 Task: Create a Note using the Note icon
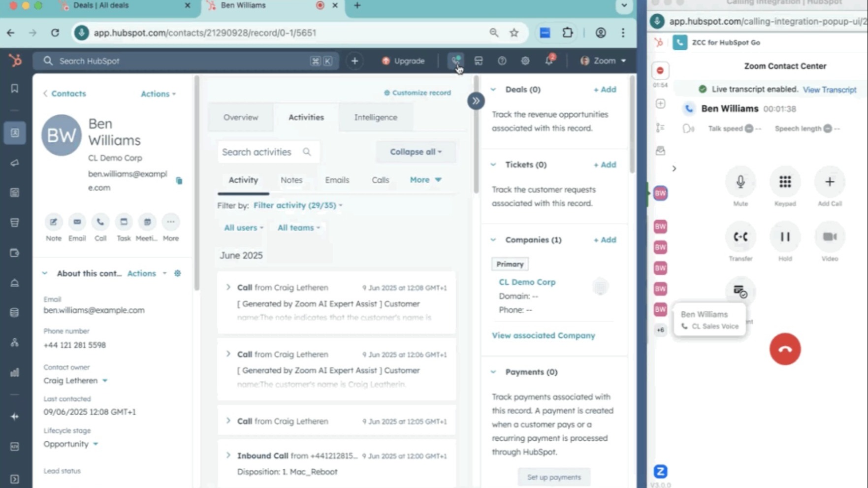[x=53, y=223]
